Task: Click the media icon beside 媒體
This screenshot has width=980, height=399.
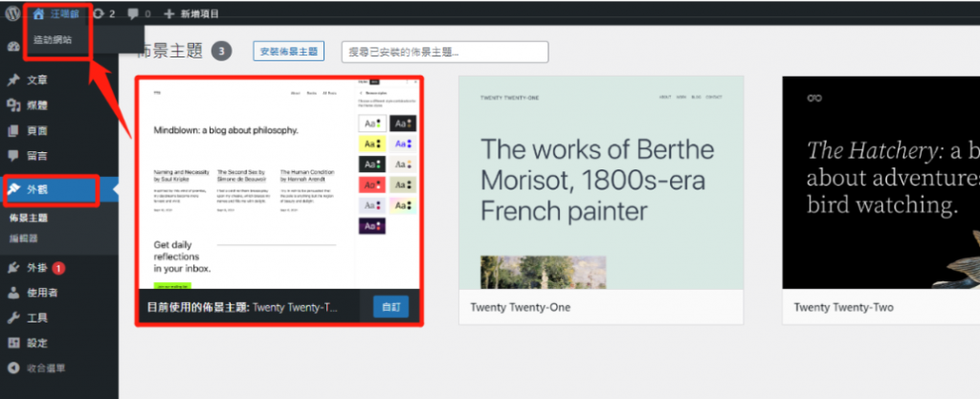Action: tap(12, 105)
